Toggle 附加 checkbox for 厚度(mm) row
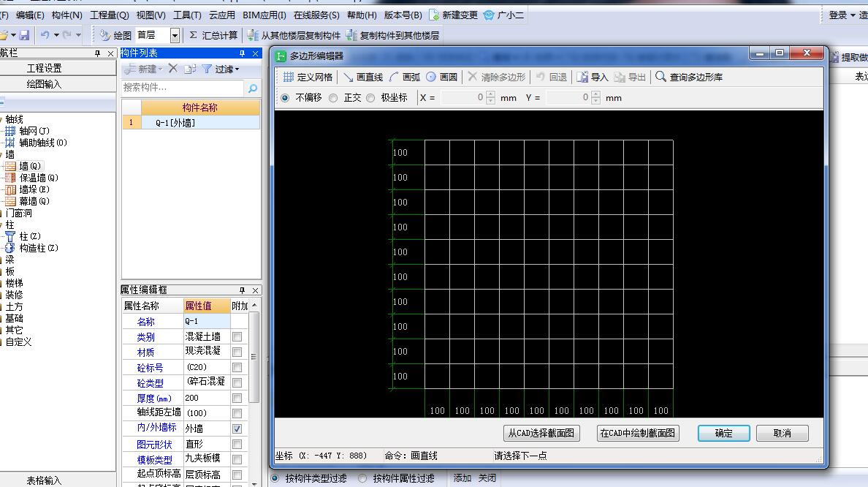Image resolution: width=868 pixels, height=487 pixels. click(237, 399)
